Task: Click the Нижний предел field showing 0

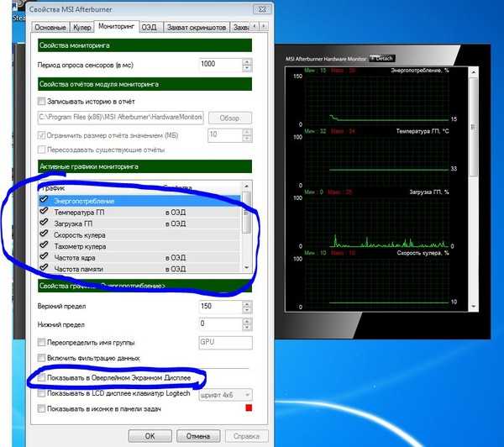Action: pyautogui.click(x=220, y=324)
